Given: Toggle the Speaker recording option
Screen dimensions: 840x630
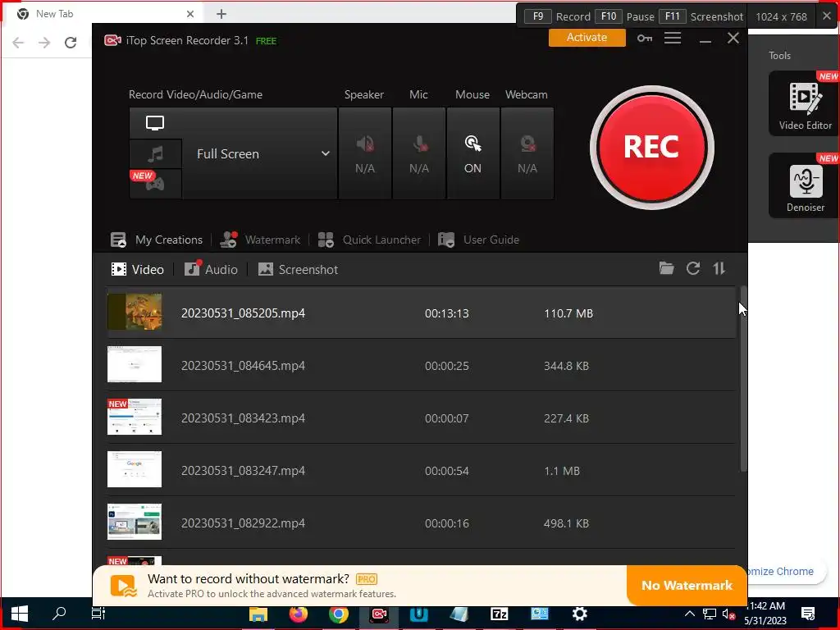Looking at the screenshot, I should 365,153.
